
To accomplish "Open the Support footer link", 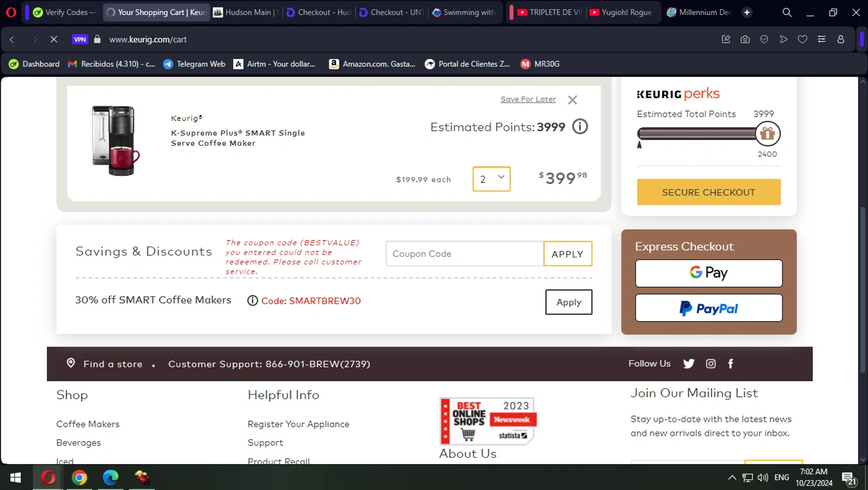I will (x=265, y=443).
